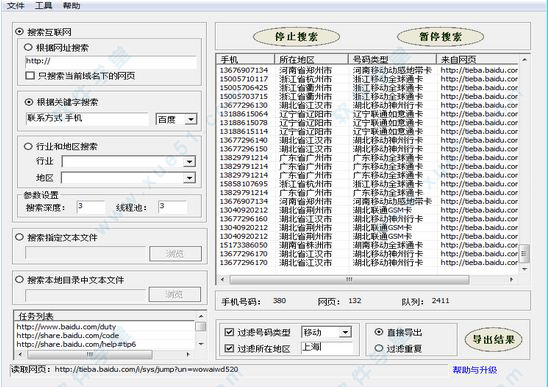Open the 帮助与升级 link
Viewport: 548px width, 387px height.
tap(475, 370)
